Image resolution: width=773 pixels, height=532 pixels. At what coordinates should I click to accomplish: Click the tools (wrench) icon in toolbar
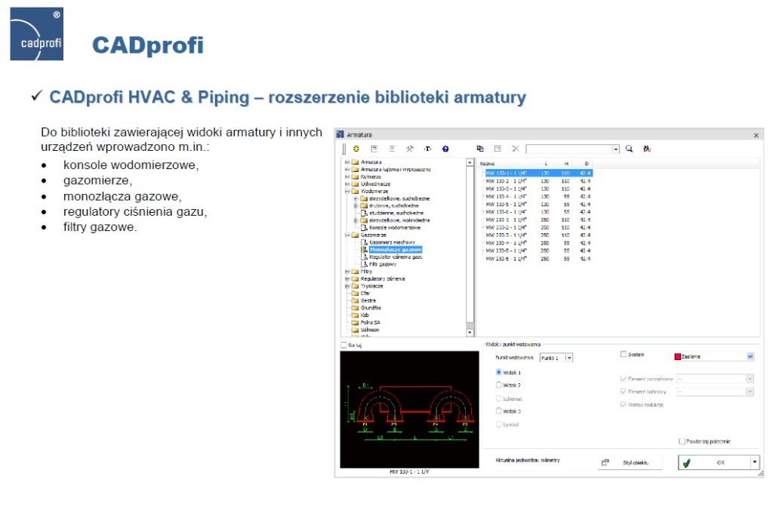(411, 149)
